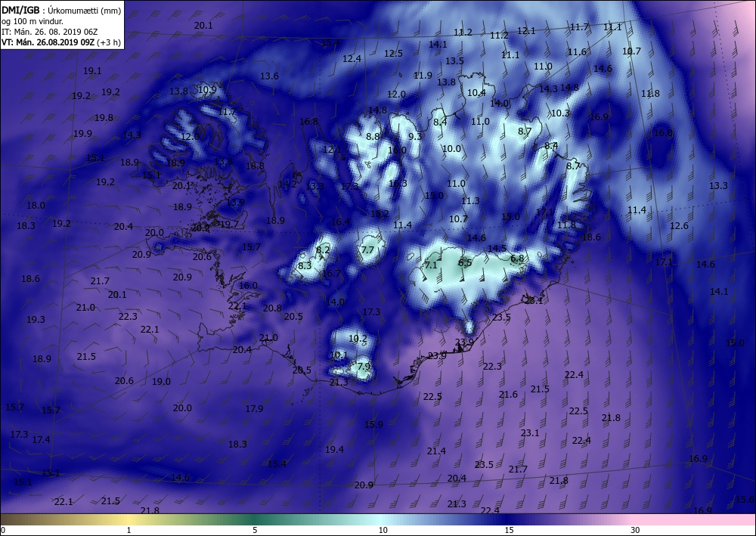Screen dimensions: 756x536
Task: Click the map value '19.0'
Action: (161, 382)
